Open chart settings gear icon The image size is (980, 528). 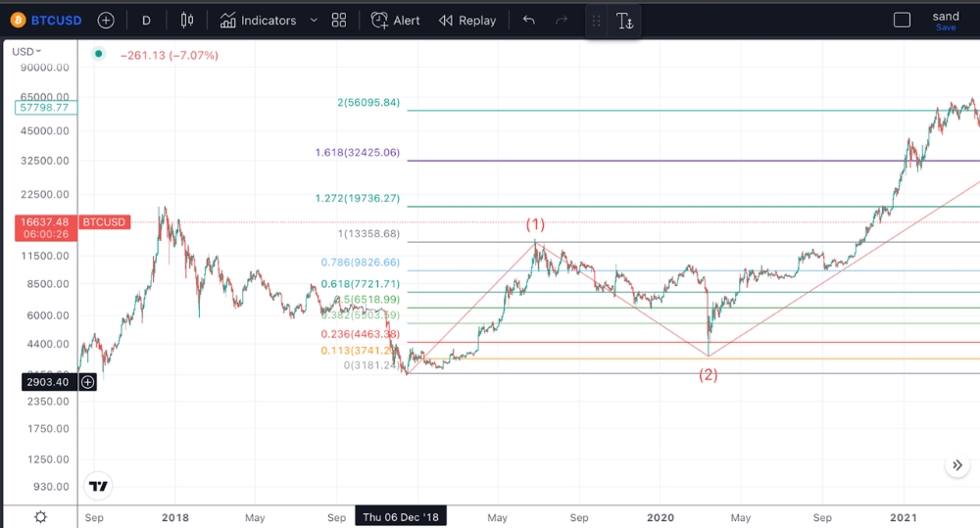[x=40, y=517]
